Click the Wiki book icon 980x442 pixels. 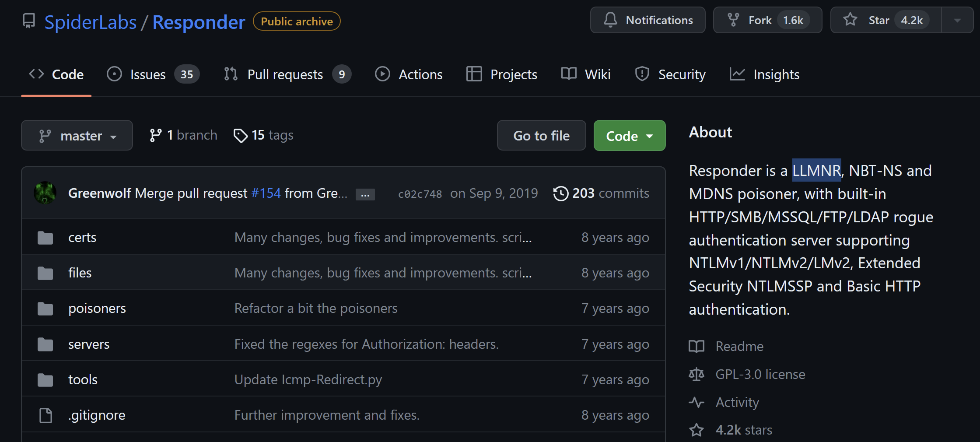pos(569,74)
